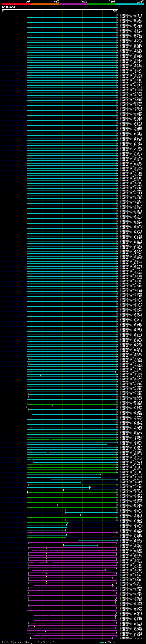Select the UniRef100_C1BQ99 label
Screen dimensions: 146x644
point(131,359)
